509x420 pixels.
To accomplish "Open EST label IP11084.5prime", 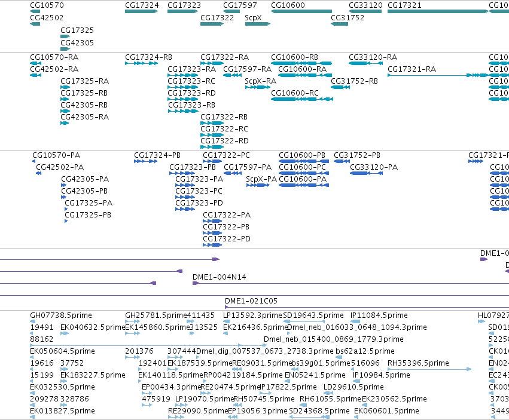I will pos(379,315).
